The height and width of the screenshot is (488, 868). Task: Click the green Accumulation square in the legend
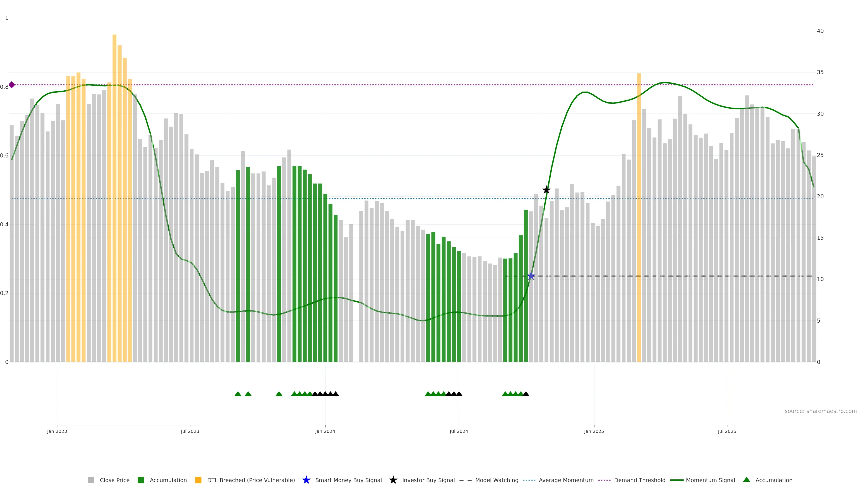[141, 480]
